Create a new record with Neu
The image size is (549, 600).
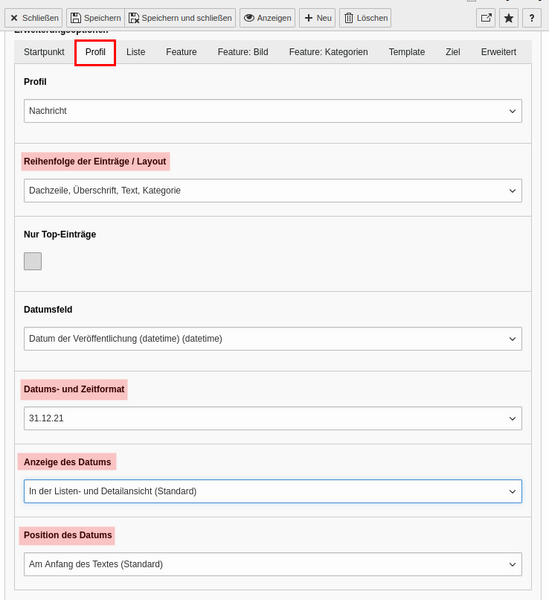pos(318,18)
